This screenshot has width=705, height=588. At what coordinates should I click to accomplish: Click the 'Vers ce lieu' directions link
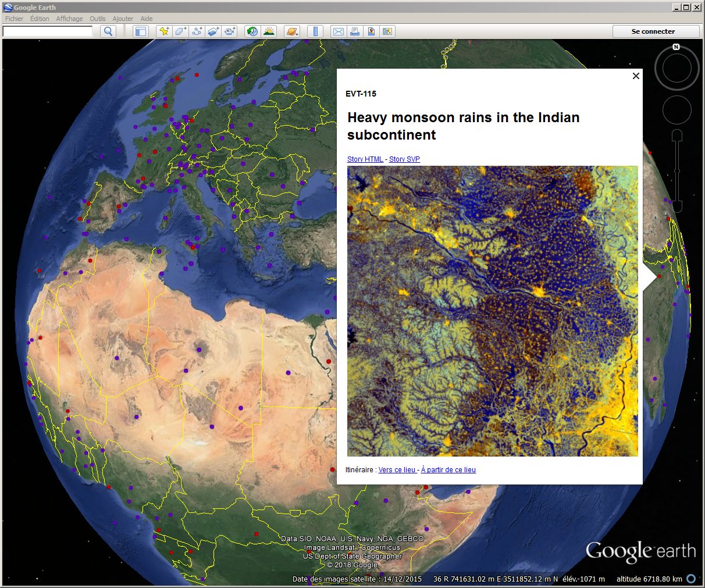click(398, 470)
